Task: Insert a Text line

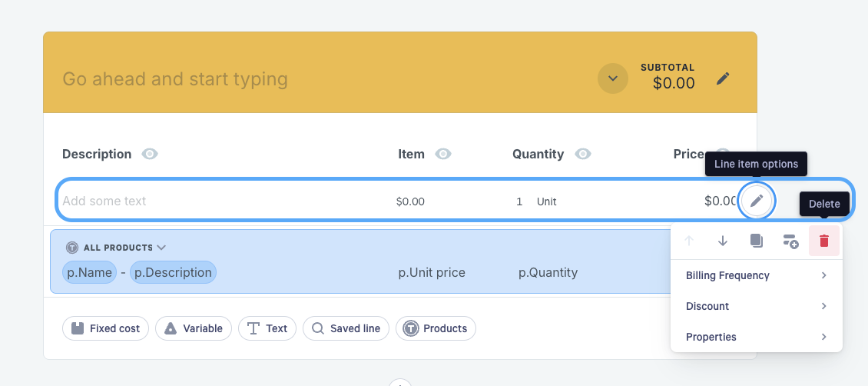Action: [267, 328]
